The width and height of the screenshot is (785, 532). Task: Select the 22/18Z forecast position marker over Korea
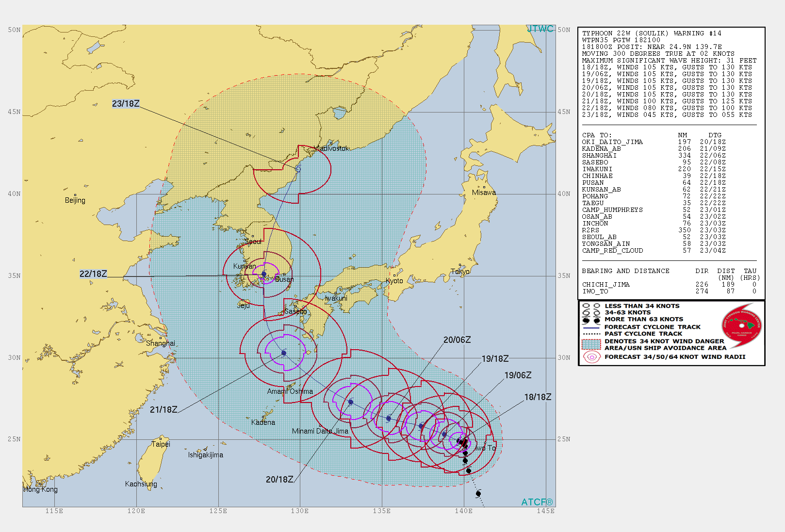pos(264,274)
